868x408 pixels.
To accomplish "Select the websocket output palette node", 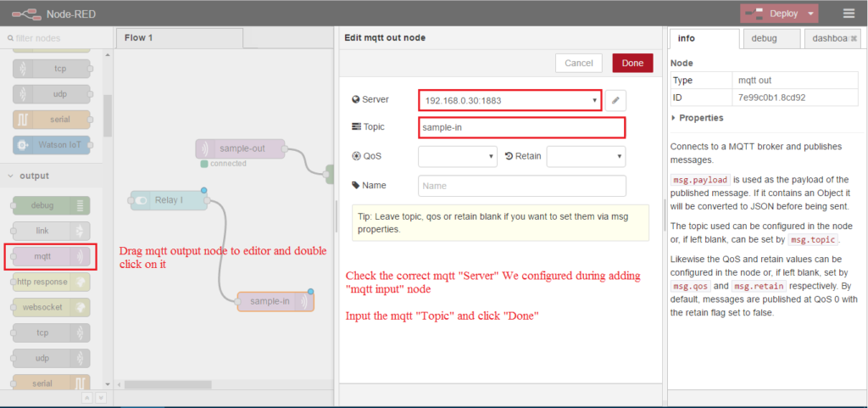I will point(51,307).
